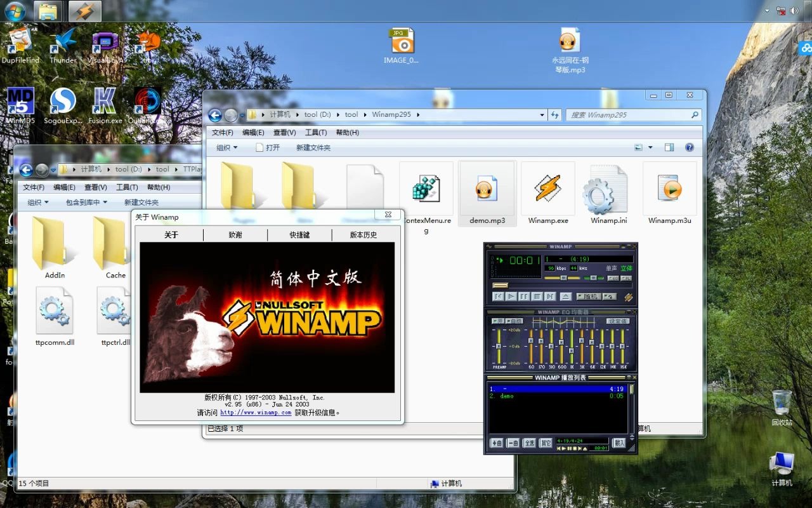Switch to the 致谢 credits tab
812x508 pixels.
pyautogui.click(x=235, y=235)
